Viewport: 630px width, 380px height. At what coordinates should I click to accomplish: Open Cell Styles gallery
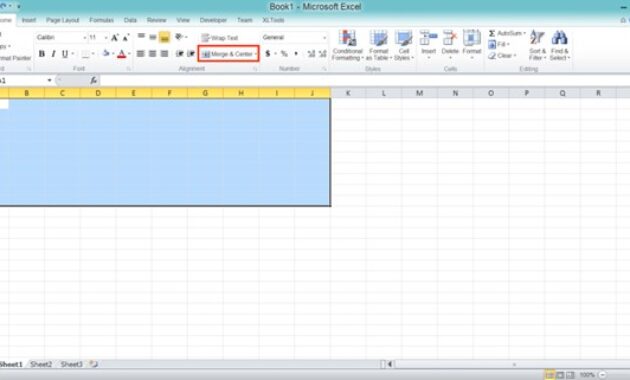[404, 45]
